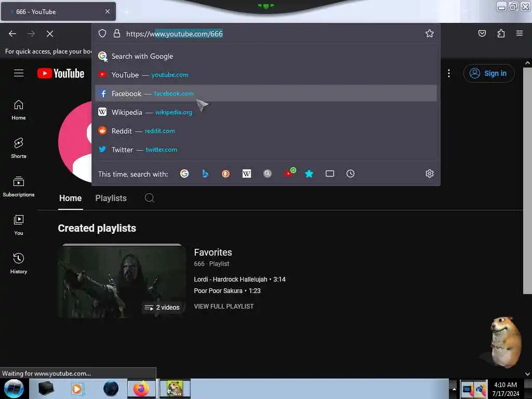Choose Search with Google suggestion

[266, 56]
